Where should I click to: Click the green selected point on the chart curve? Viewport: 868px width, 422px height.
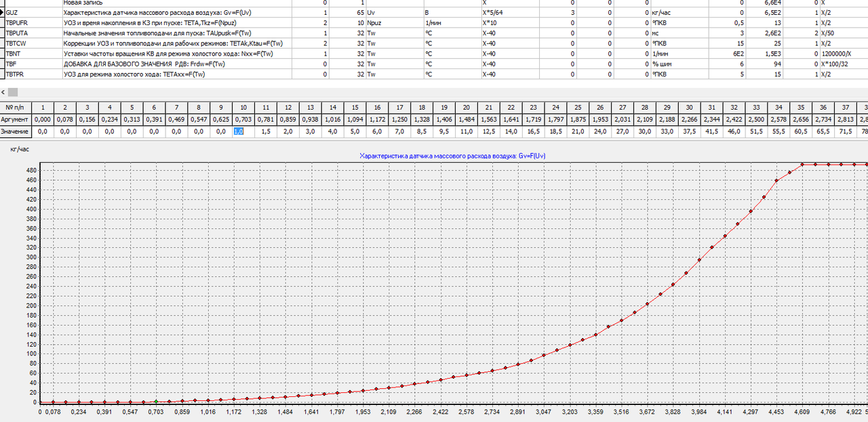[156, 402]
